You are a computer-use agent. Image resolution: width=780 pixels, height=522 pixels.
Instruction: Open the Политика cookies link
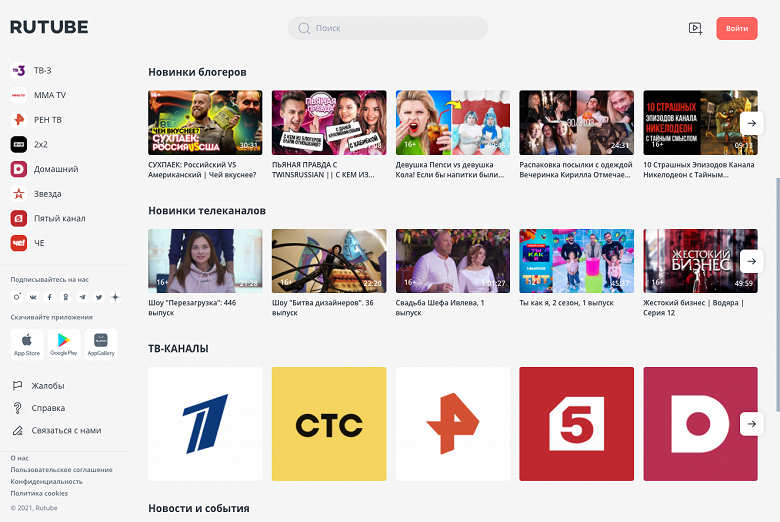pos(39,493)
